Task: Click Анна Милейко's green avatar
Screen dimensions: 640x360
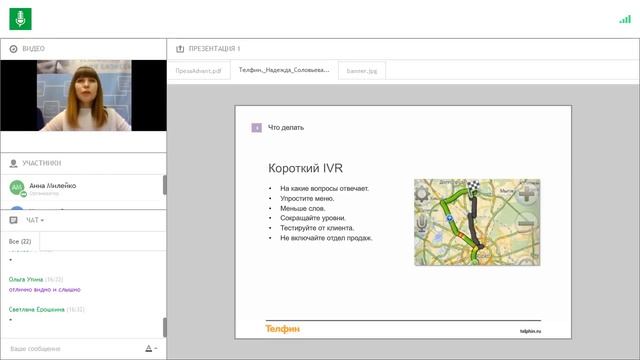Action: [17, 188]
